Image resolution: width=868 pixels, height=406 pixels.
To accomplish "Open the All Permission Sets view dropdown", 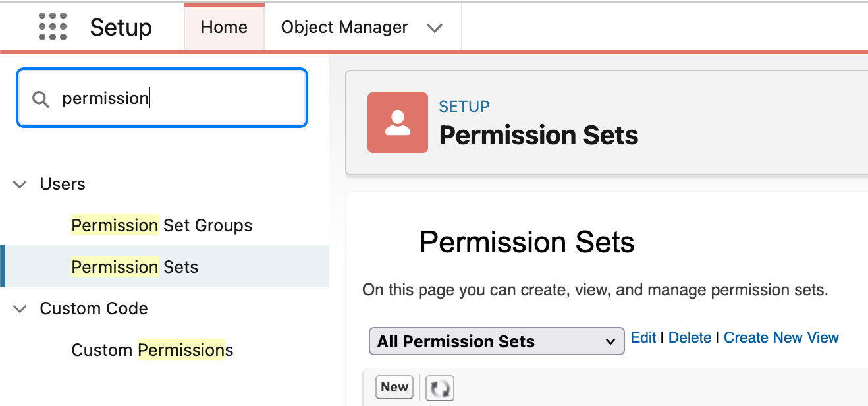I will (x=497, y=341).
